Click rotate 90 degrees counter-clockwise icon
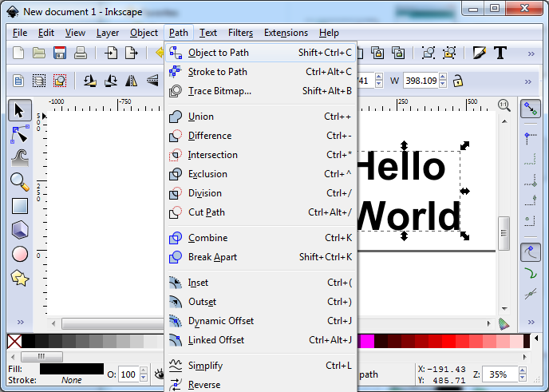The width and height of the screenshot is (549, 392). pos(90,81)
